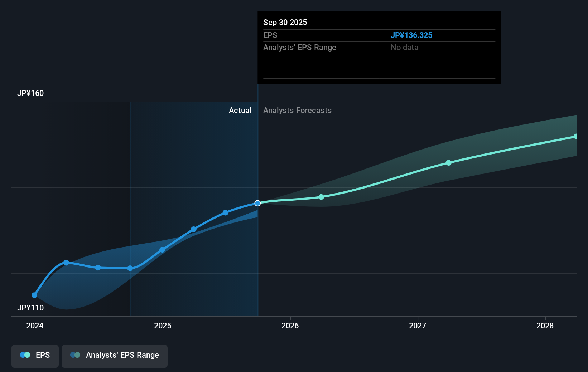Click the JP¥136.325 EPS value link

click(411, 35)
